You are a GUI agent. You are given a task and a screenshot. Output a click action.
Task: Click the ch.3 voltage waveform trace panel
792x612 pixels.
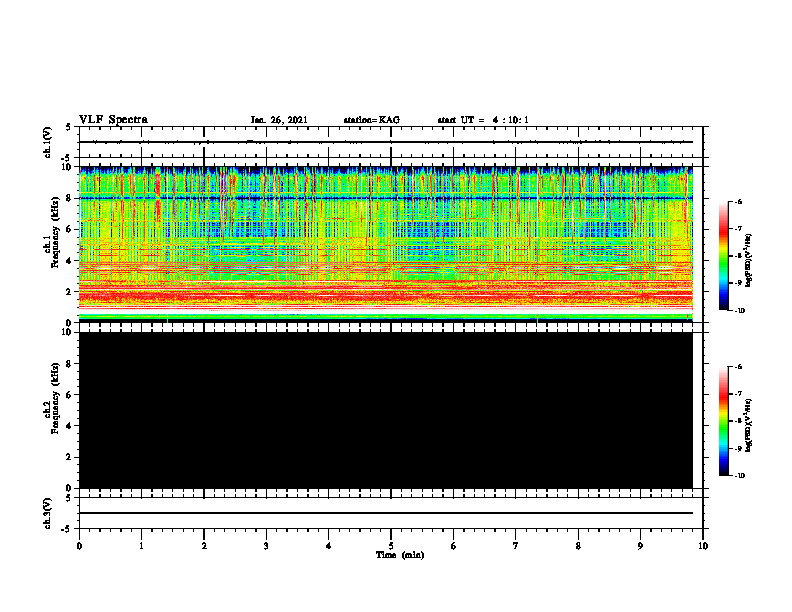coord(391,513)
